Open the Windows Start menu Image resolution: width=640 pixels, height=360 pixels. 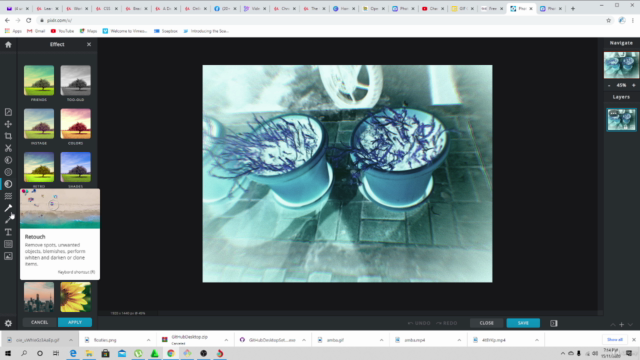tap(8, 353)
